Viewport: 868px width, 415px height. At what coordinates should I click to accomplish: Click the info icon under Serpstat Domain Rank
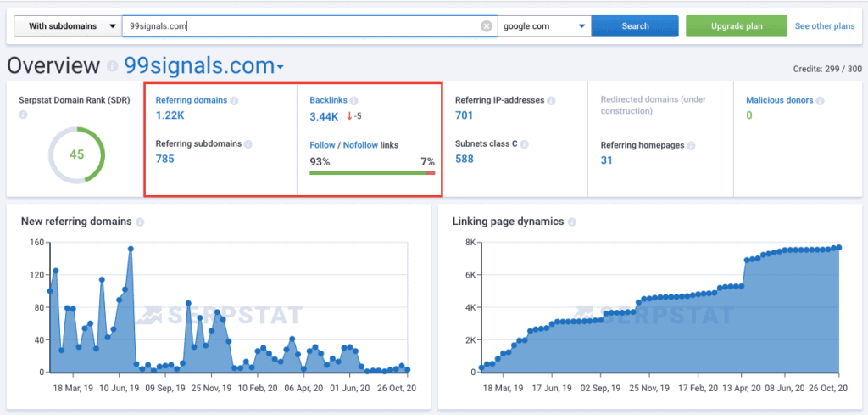[23, 115]
